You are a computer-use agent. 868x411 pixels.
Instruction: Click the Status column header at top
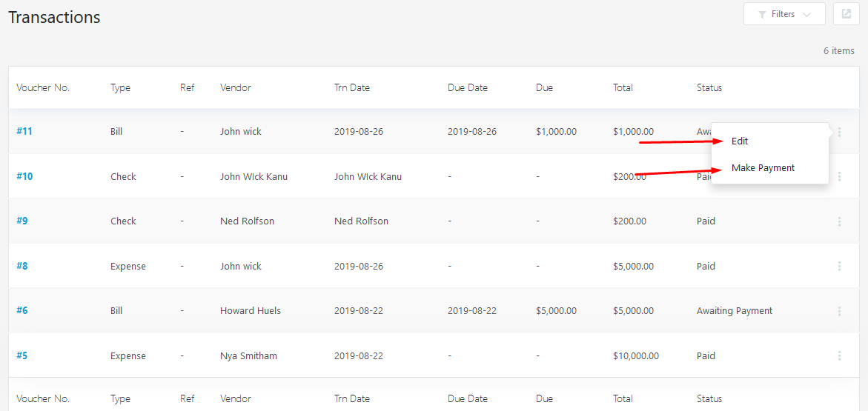709,87
